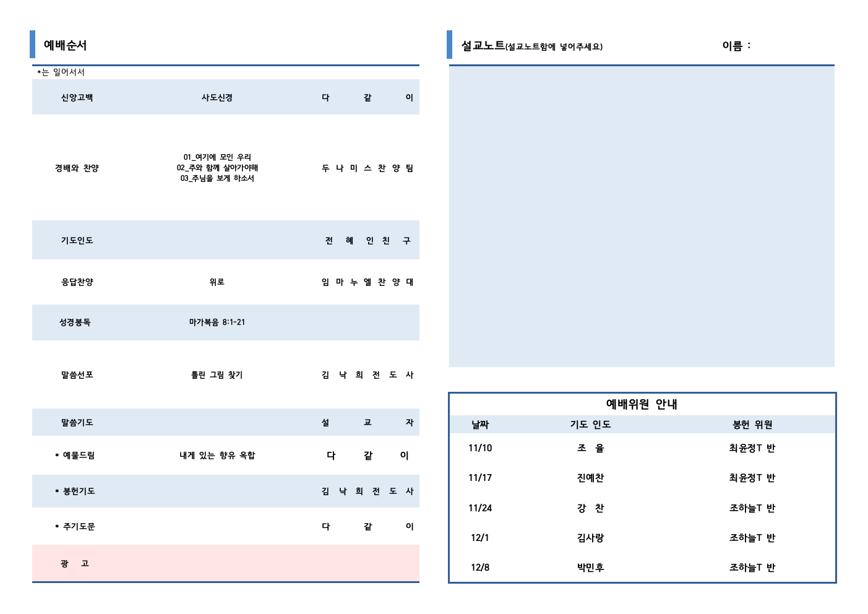Click the 경배와 찬양 label

pyautogui.click(x=77, y=168)
